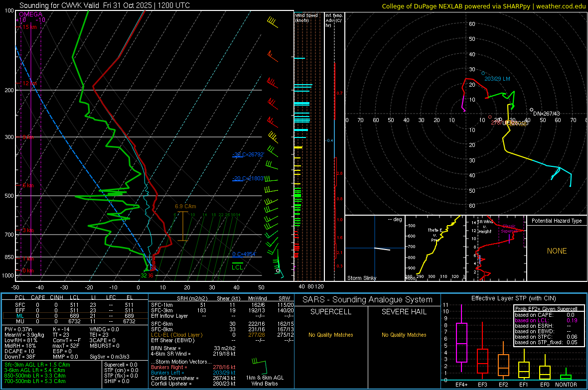This screenshot has width=588, height=390.
Task: Click the Eff Inflow Layer row
Action: 222,316
